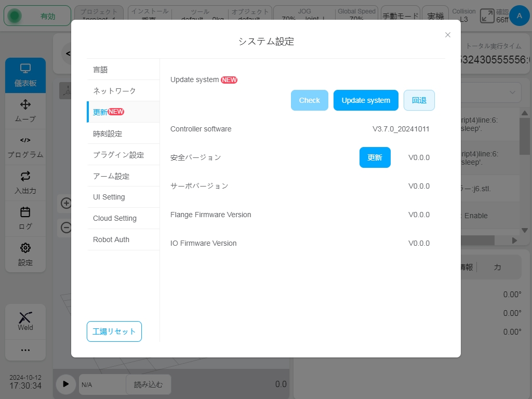The height and width of the screenshot is (399, 532).
Task: Open the 儀表板 dashboard icon in sidebar
Action: click(x=25, y=75)
